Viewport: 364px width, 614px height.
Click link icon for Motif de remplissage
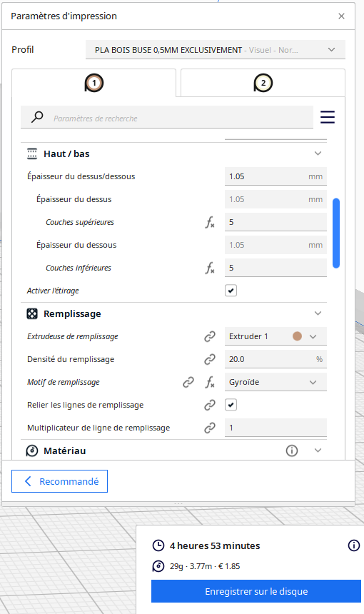pos(188,382)
